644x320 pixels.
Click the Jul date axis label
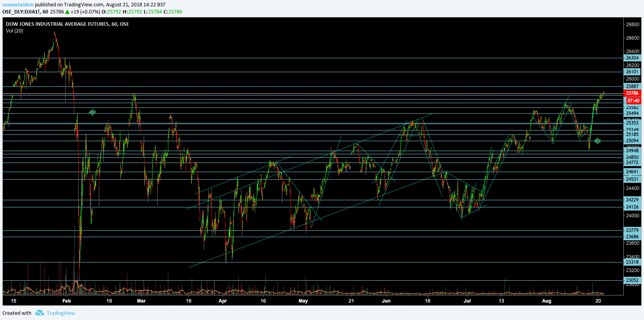(x=467, y=301)
